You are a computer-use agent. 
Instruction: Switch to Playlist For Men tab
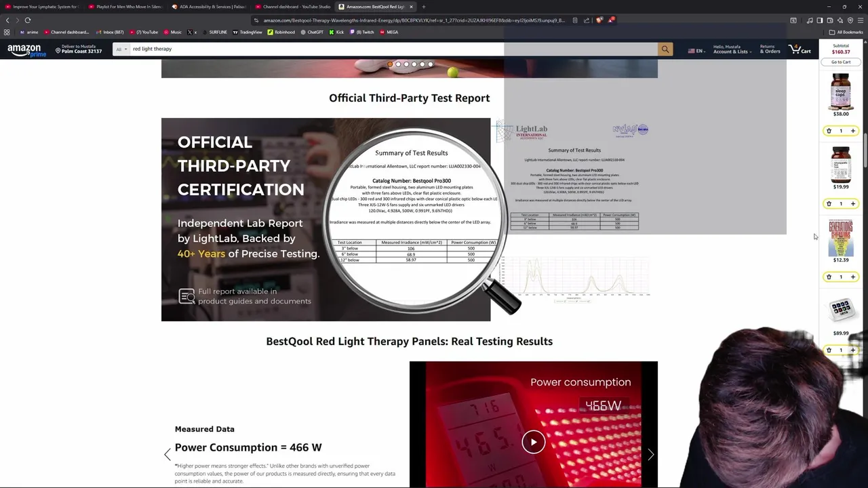(126, 7)
